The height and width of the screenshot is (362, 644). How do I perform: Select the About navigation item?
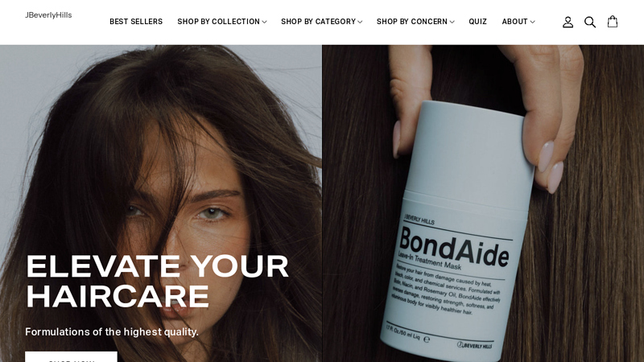514,22
